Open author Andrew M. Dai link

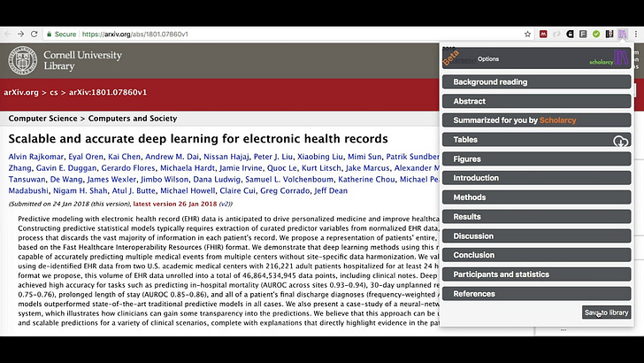tap(172, 157)
